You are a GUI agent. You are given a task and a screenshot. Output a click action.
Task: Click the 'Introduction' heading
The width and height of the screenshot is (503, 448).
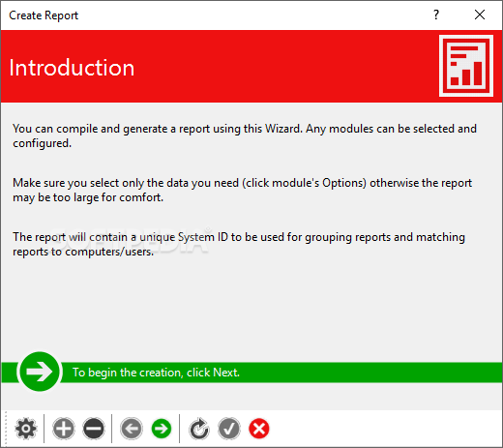click(72, 68)
